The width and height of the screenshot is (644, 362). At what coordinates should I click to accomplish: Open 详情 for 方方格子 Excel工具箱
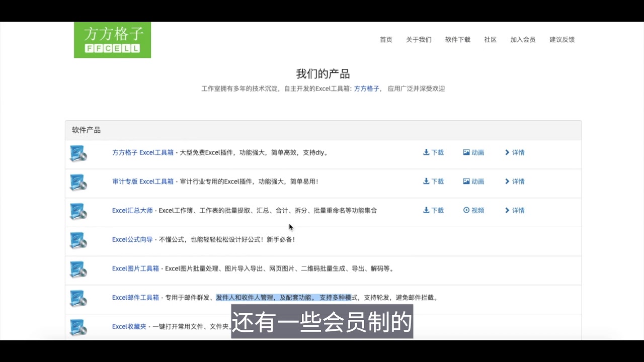515,152
